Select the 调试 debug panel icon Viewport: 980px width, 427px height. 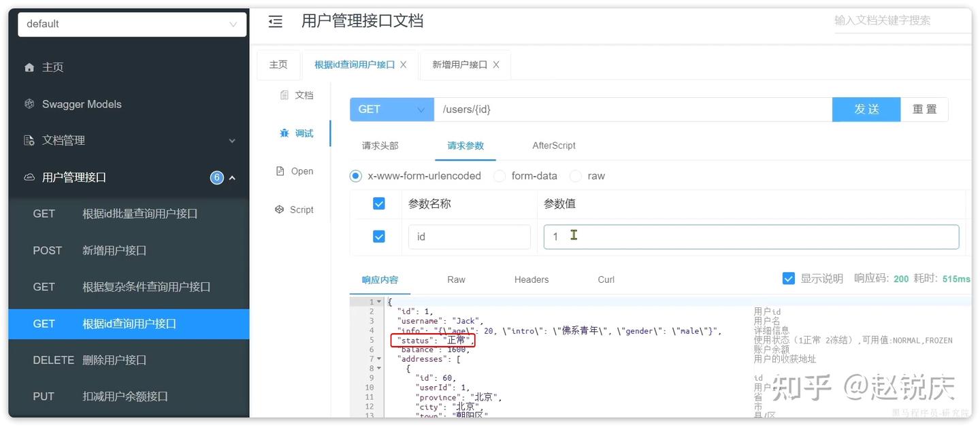point(285,133)
